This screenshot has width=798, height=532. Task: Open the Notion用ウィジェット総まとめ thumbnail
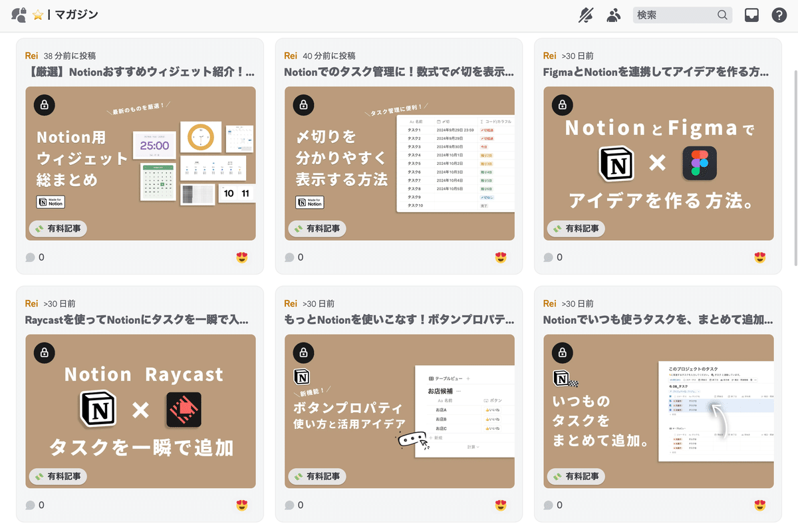(140, 164)
